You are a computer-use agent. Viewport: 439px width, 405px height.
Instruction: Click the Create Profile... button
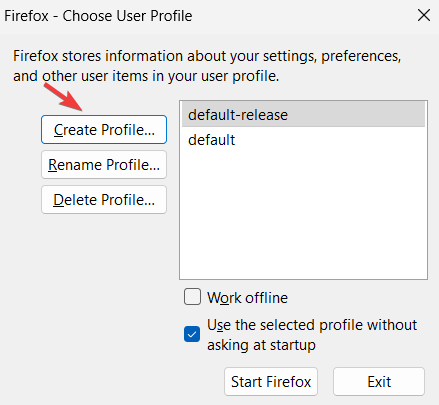pos(104,130)
